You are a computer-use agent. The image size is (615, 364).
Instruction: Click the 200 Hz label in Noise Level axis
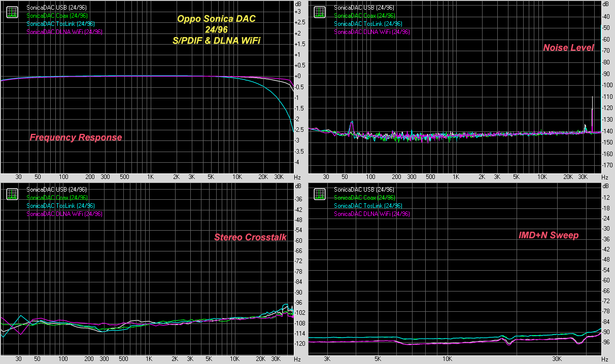click(x=397, y=177)
